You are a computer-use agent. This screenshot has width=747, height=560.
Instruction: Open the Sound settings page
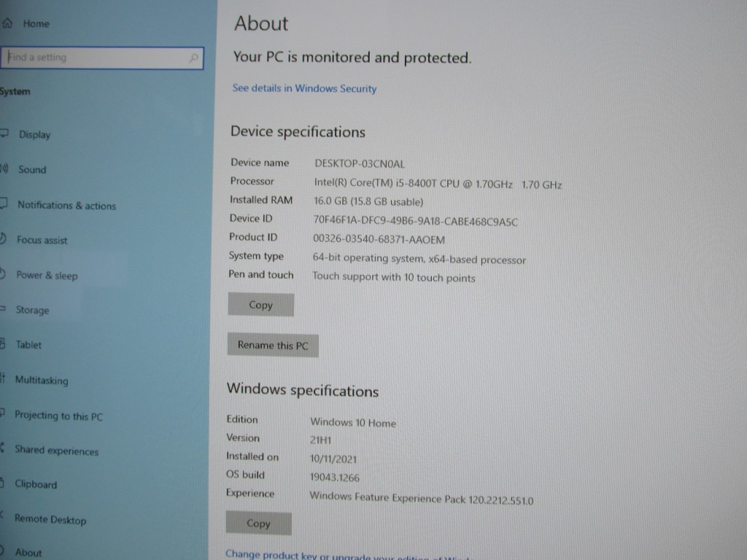[32, 169]
